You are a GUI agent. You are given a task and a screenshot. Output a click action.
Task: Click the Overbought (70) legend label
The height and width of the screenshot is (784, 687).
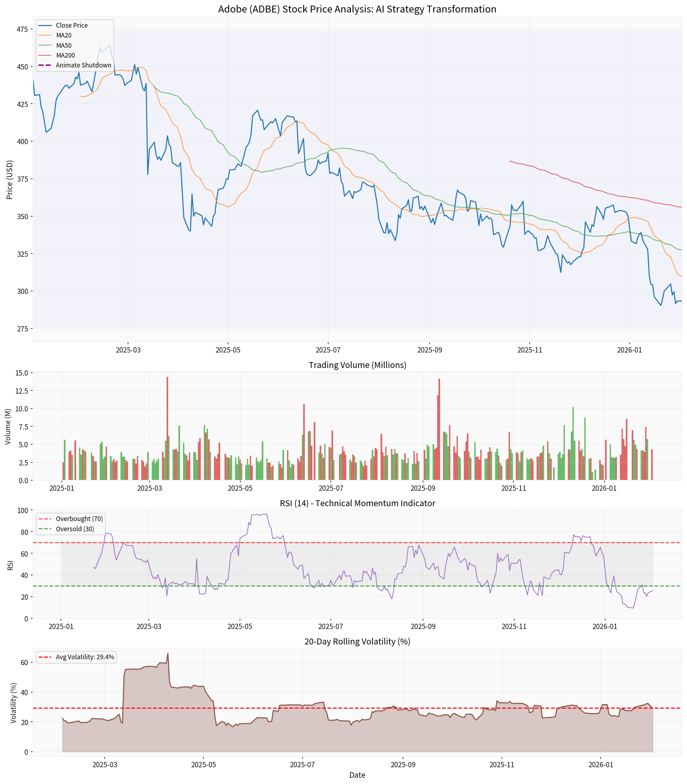coord(79,519)
